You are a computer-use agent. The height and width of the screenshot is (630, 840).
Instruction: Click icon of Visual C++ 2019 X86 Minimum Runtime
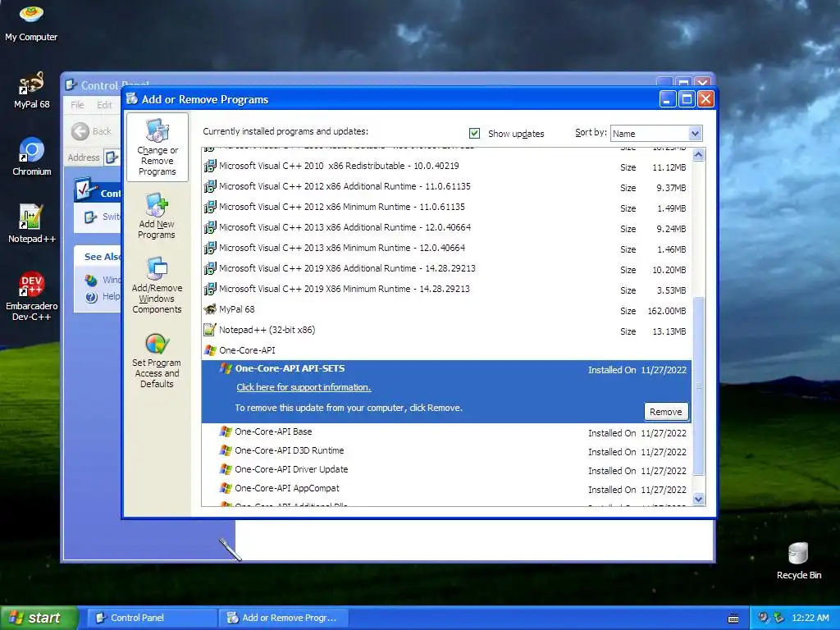click(x=210, y=289)
